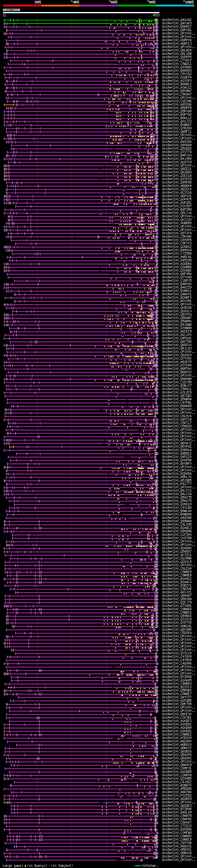Select UniRef100_C7YGV7 in the hit list
The height and width of the screenshot is (868, 197).
(x=177, y=60)
